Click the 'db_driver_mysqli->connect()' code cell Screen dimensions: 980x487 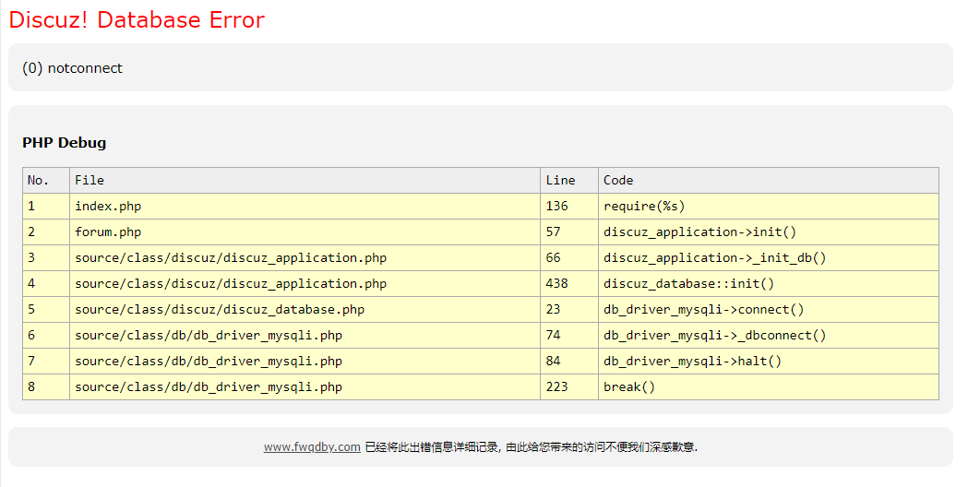pyautogui.click(x=769, y=310)
